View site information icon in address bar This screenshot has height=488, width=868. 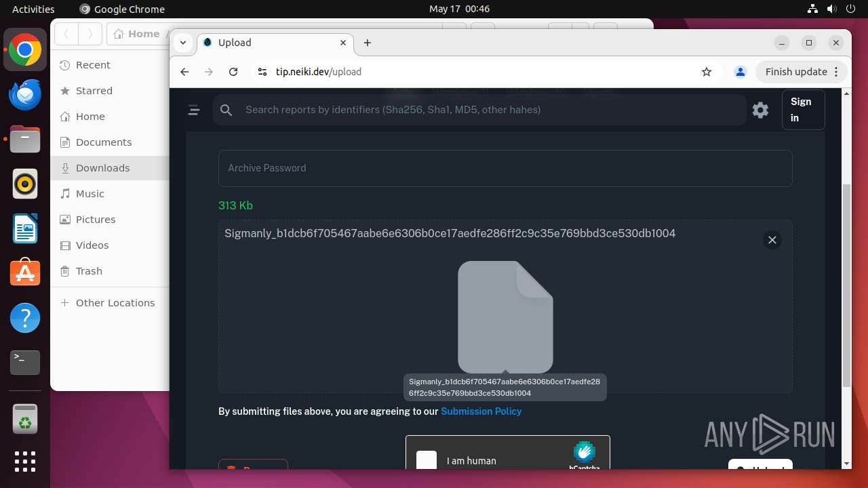tap(262, 72)
